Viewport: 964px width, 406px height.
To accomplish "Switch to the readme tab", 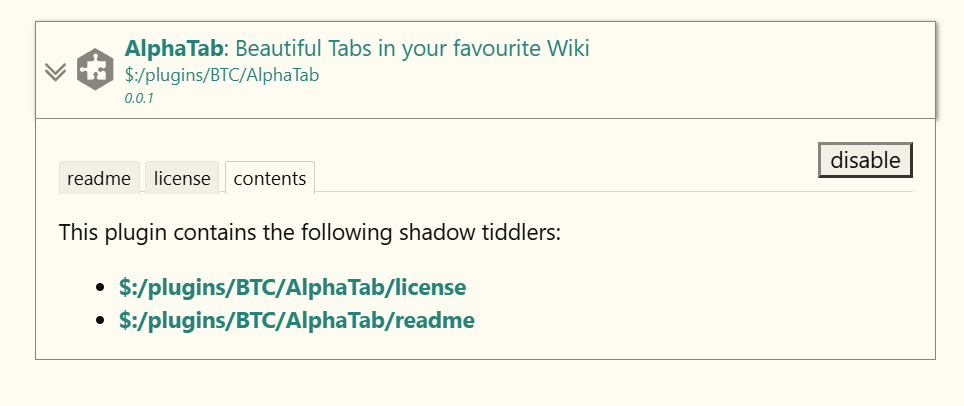I will tap(99, 178).
